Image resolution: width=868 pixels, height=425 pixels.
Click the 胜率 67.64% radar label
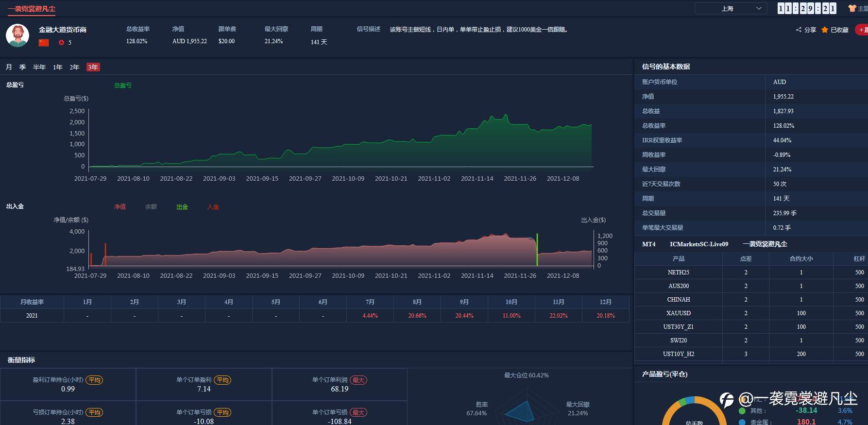tap(477, 409)
